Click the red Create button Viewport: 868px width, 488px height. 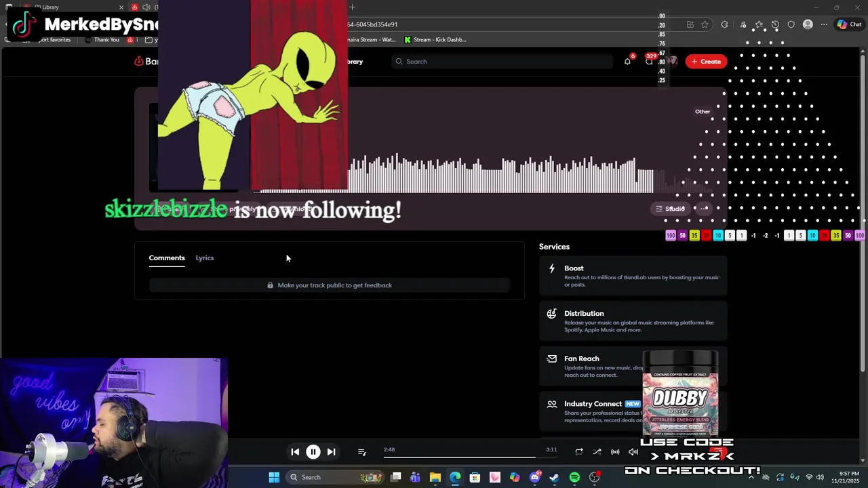coord(706,62)
